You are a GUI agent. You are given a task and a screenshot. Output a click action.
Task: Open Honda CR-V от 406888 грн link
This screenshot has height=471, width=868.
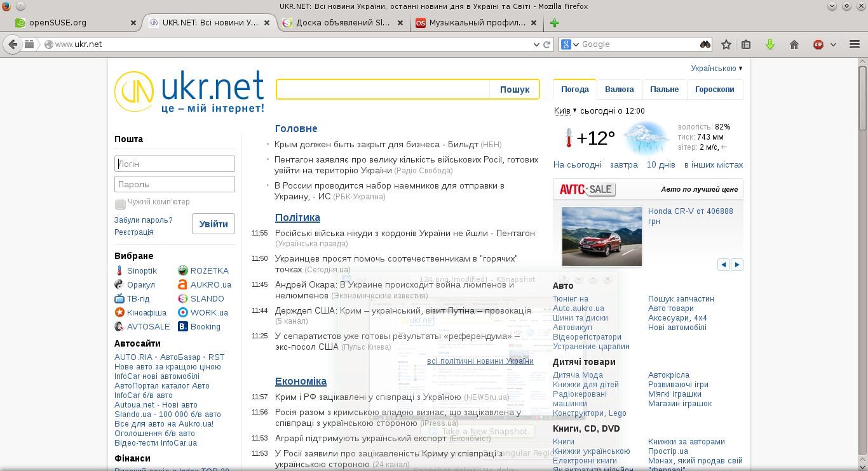click(691, 216)
